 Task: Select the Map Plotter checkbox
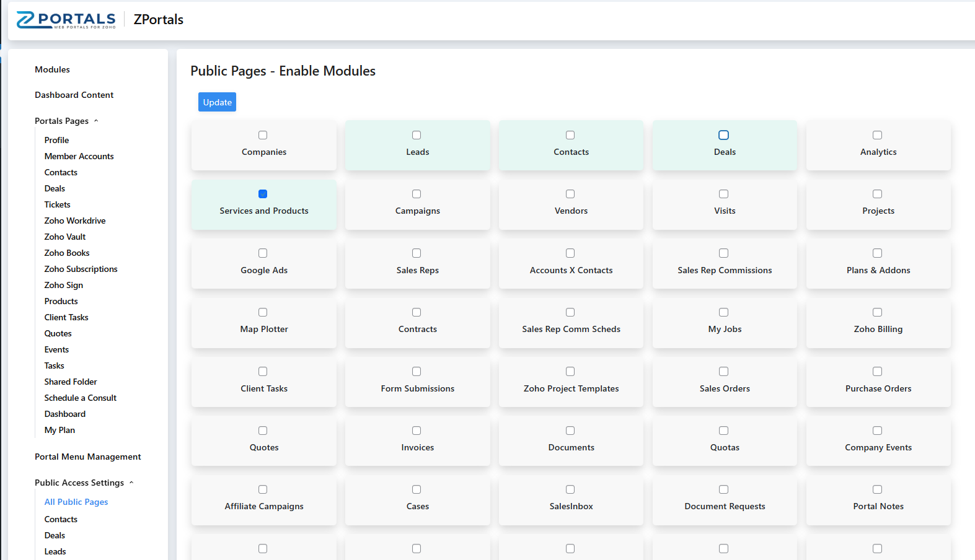(x=263, y=312)
